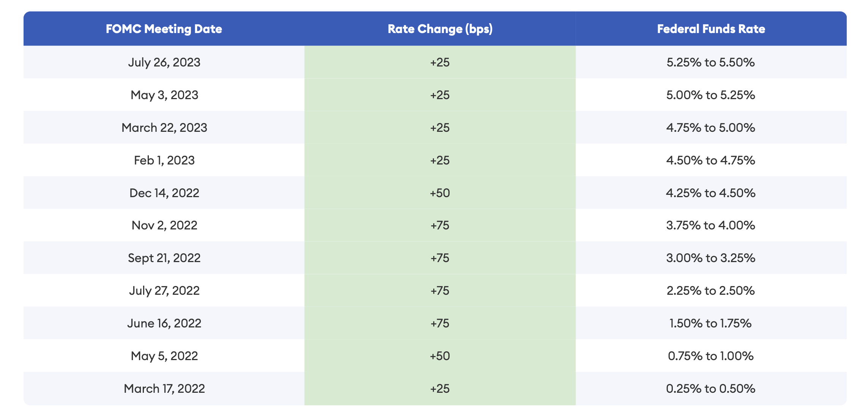
Task: Select the 4.25% to 4.50% rate cell
Action: tap(710, 193)
